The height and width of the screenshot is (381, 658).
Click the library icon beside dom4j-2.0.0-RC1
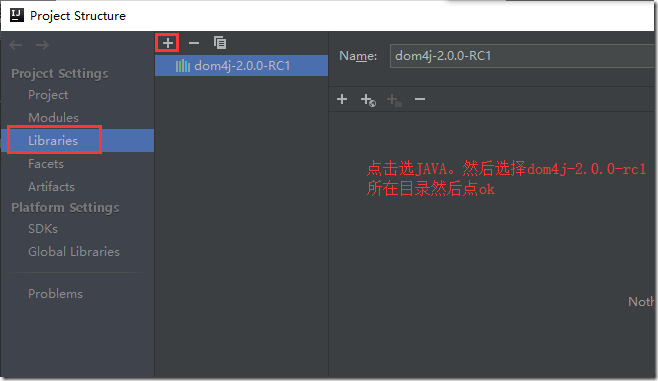tap(183, 66)
